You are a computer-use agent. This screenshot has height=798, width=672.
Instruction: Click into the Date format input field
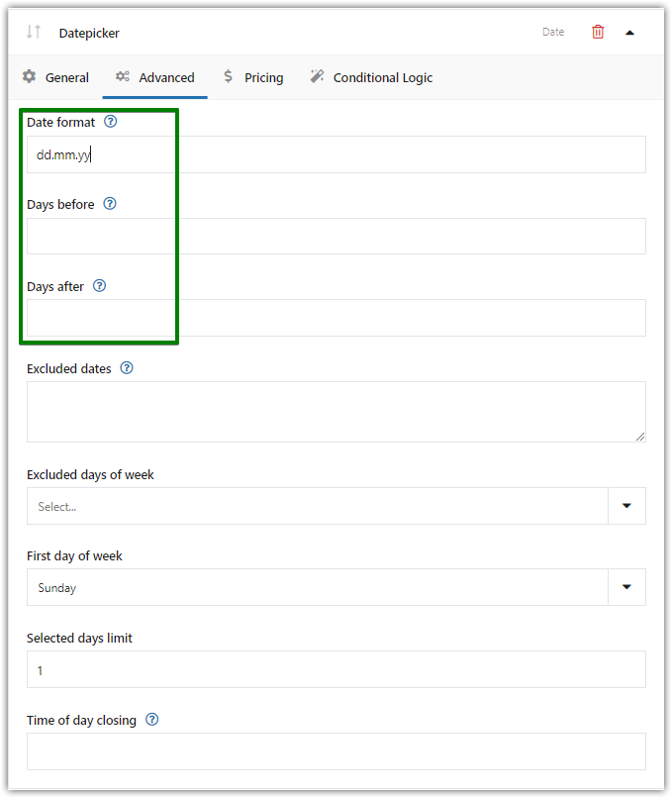pos(336,154)
